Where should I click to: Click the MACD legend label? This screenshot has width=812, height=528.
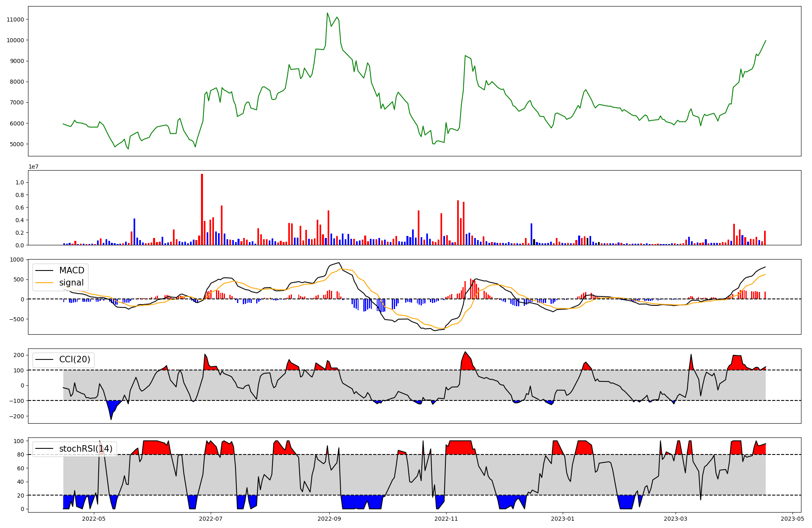click(72, 270)
